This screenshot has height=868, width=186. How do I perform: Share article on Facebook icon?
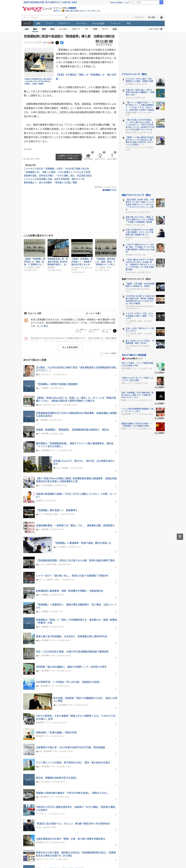click(x=62, y=43)
